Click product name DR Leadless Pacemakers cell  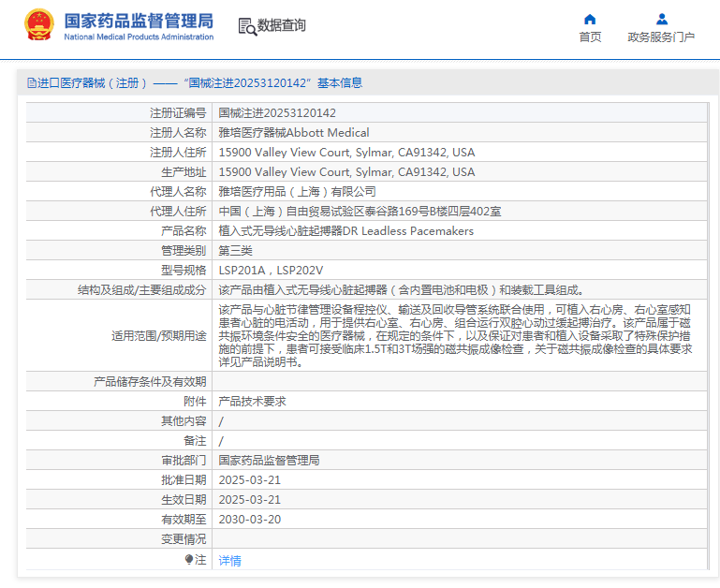point(345,230)
